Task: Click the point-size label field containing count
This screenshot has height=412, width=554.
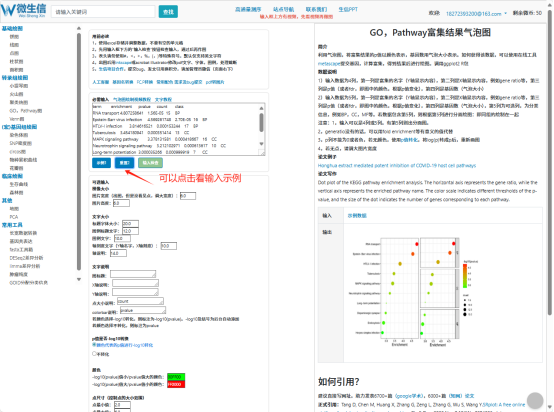Action: point(140,301)
